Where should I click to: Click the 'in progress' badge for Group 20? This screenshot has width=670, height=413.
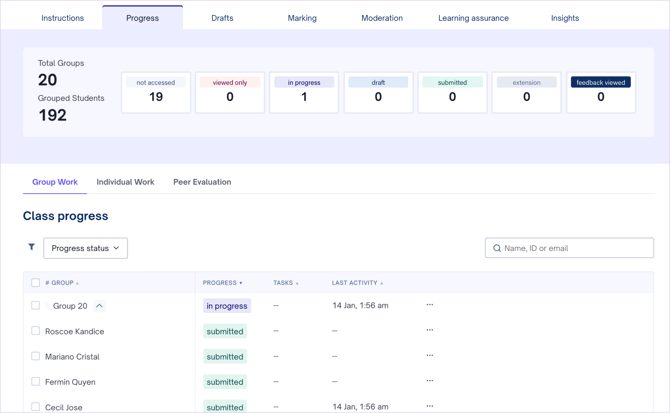(227, 306)
